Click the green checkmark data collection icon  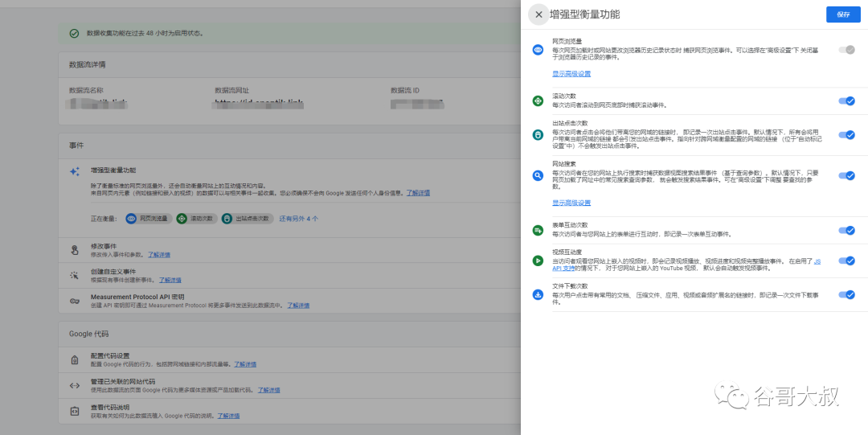pos(74,33)
